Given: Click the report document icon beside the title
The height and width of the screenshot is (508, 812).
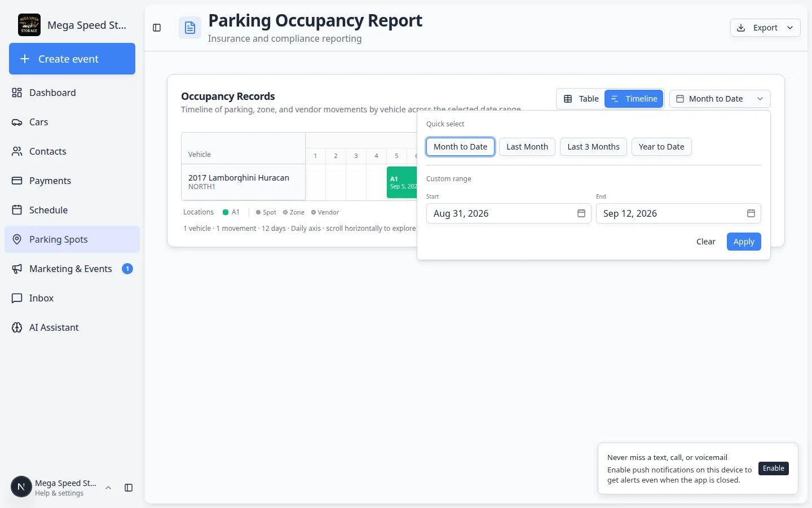Looking at the screenshot, I should [190, 28].
